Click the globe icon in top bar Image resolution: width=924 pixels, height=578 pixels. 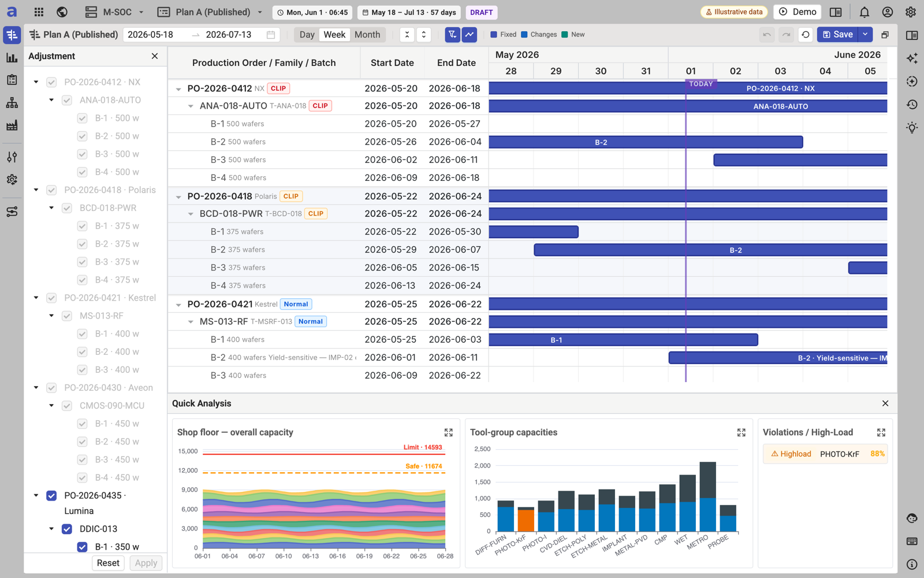point(62,12)
